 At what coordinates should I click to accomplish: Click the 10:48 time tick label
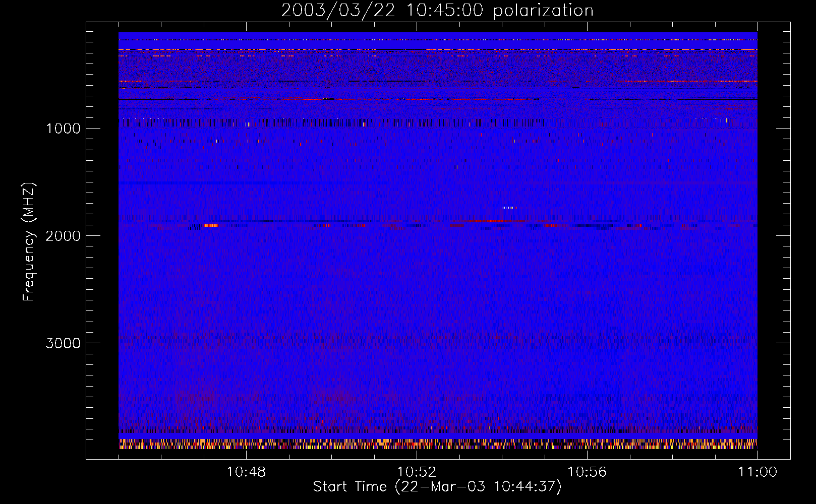[246, 472]
